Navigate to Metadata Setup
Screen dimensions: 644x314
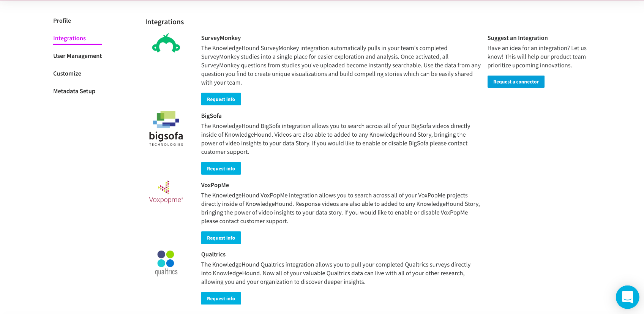tap(74, 91)
